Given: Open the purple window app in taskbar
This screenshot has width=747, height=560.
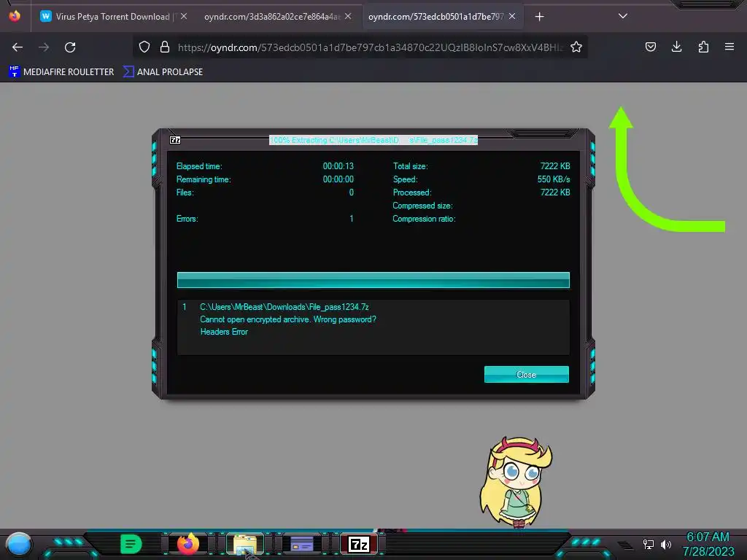Looking at the screenshot, I should tap(301, 544).
